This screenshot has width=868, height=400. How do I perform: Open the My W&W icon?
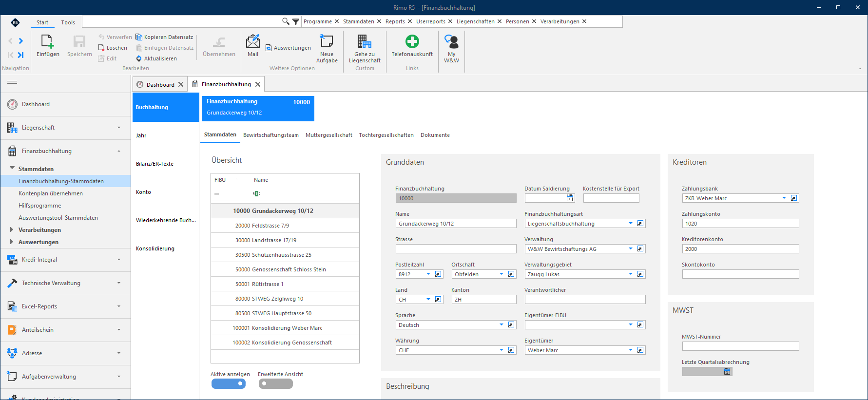(x=451, y=42)
